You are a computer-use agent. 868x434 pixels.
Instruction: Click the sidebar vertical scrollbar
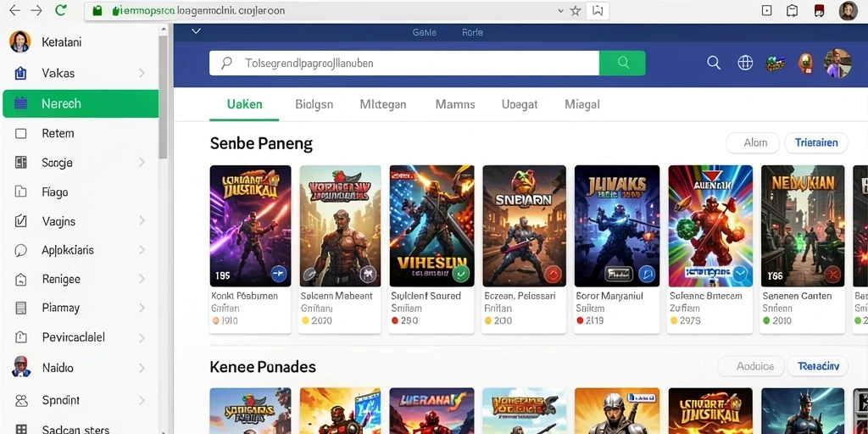click(164, 97)
